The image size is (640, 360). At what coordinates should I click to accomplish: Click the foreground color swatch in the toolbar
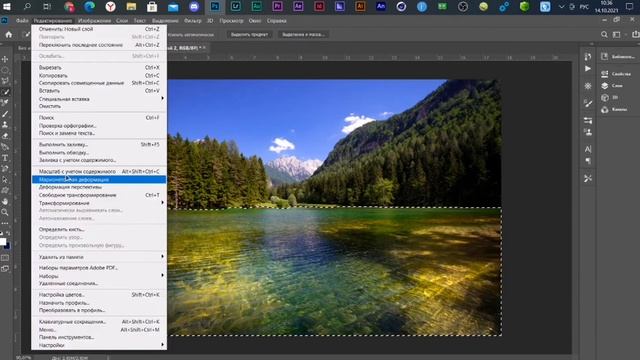3,242
